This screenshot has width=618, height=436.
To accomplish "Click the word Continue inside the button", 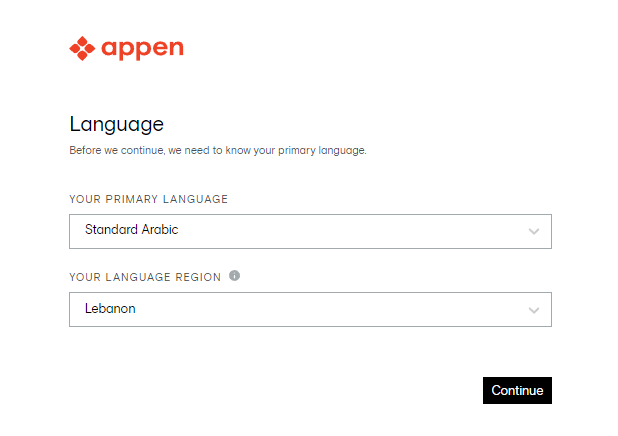I will [x=517, y=391].
